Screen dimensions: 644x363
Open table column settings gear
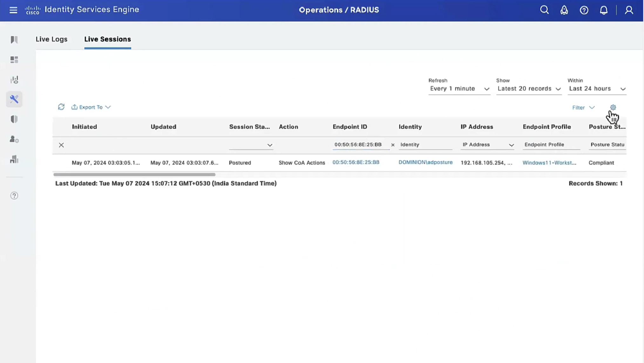tap(613, 107)
